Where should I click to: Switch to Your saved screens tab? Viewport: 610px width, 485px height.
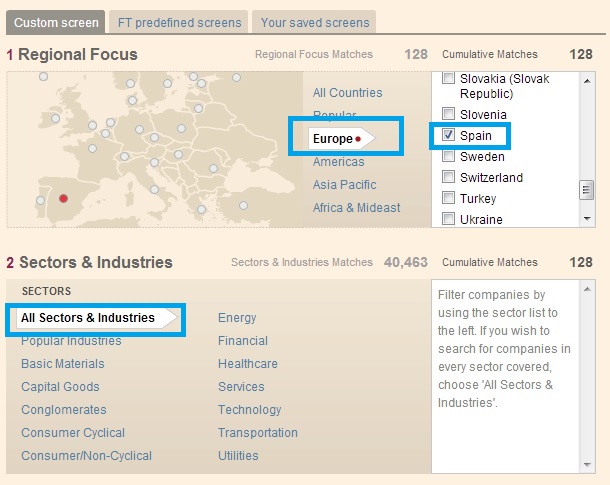(313, 22)
